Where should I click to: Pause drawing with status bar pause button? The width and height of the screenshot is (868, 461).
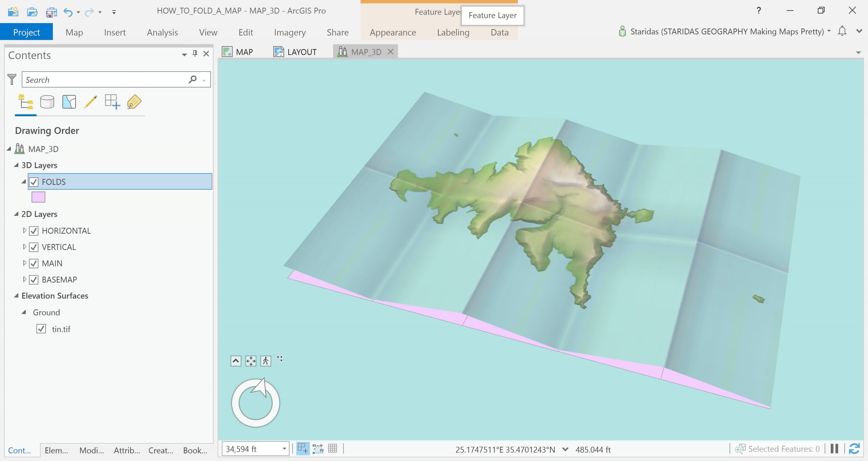coord(834,448)
